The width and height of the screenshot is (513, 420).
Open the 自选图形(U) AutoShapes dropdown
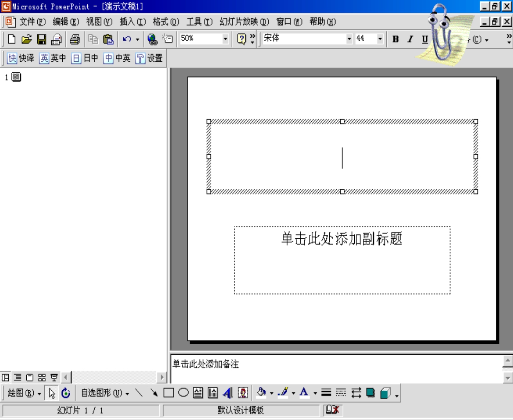[105, 393]
